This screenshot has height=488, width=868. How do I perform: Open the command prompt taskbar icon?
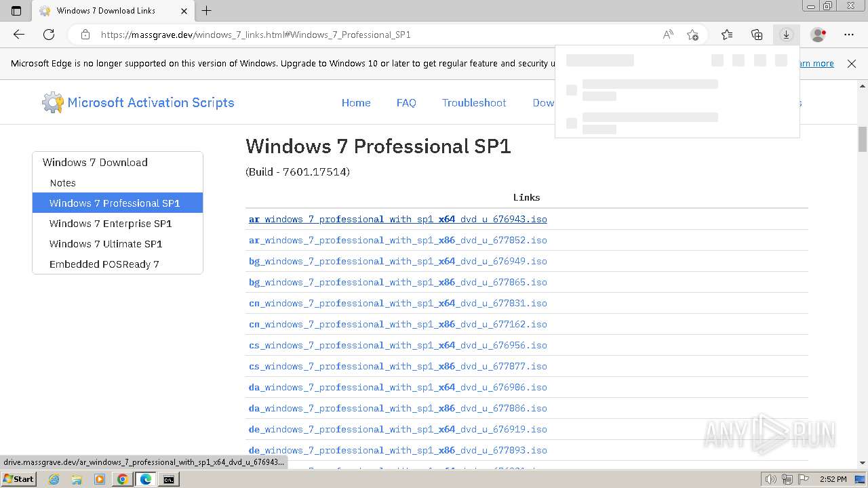coord(168,479)
